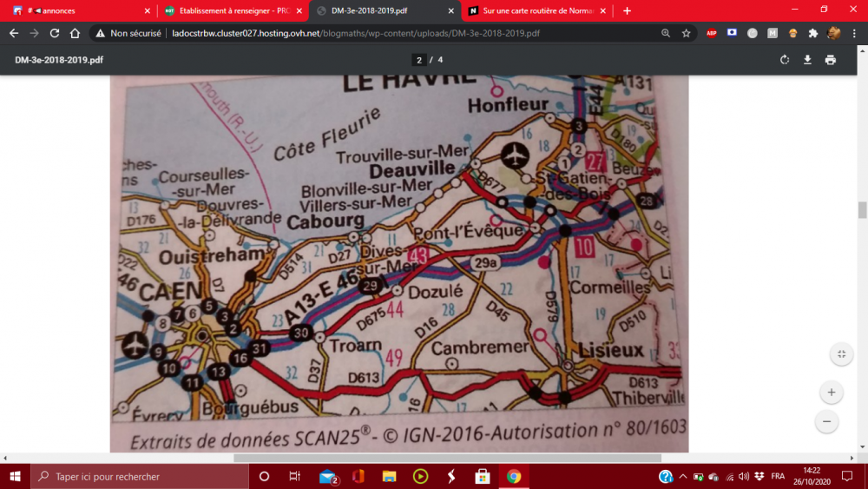Screen dimensions: 868x489
Task: Click the vertical scrollbar thumb
Action: tap(862, 210)
